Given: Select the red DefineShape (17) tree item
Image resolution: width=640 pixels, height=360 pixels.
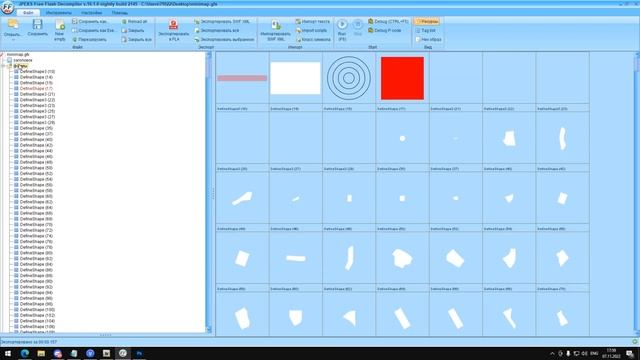Looking at the screenshot, I should point(36,89).
